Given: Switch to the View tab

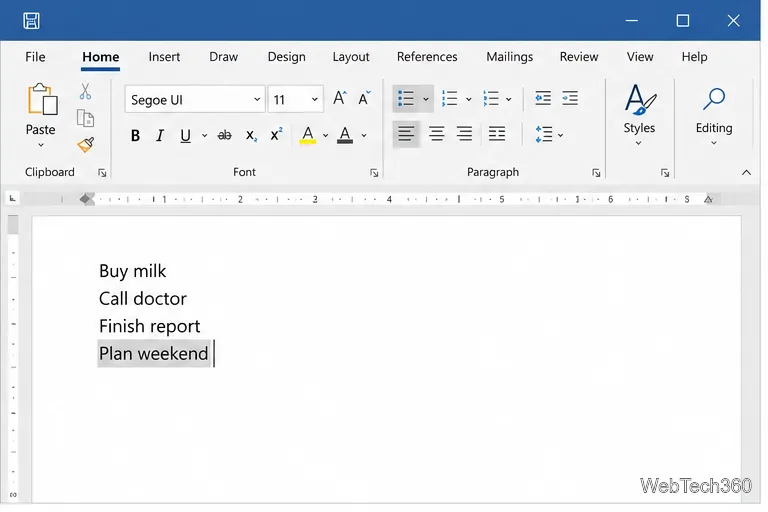Looking at the screenshot, I should coord(640,57).
